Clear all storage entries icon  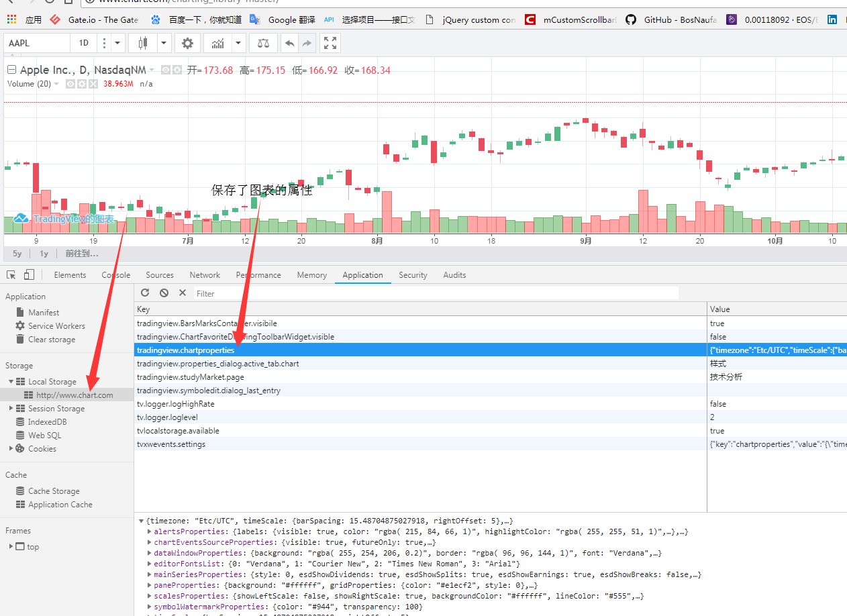[164, 293]
